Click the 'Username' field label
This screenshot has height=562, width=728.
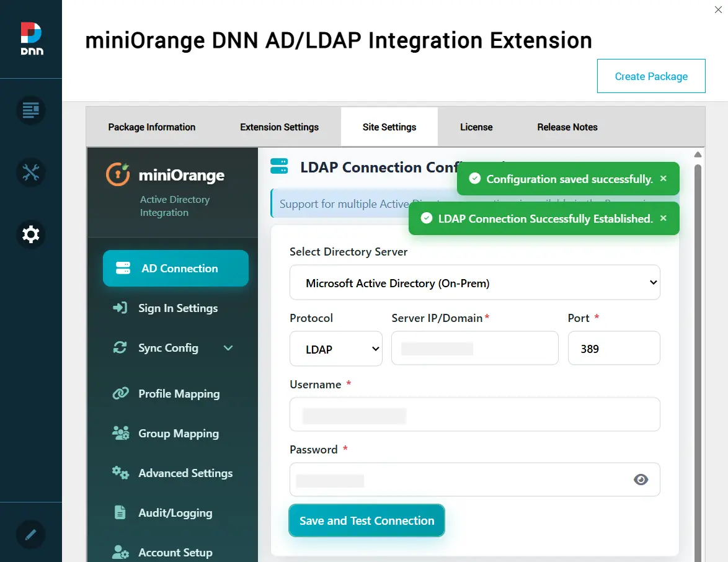(315, 384)
